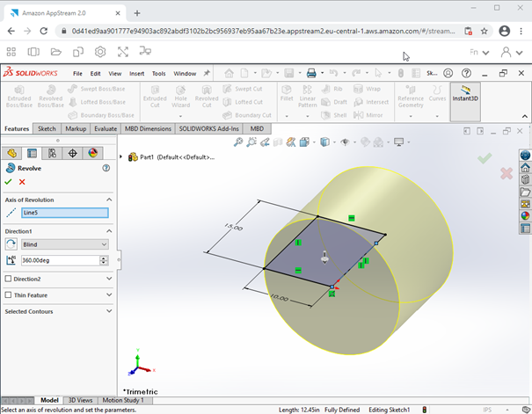Screen dimensions: 532x414
Task: Open the Design Library task pane icon
Action: 525,179
